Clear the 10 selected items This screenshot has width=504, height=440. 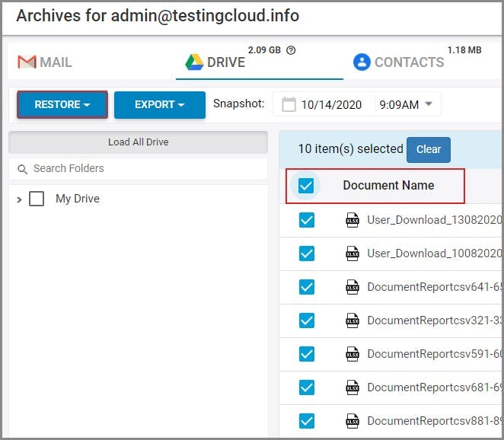pyautogui.click(x=429, y=149)
